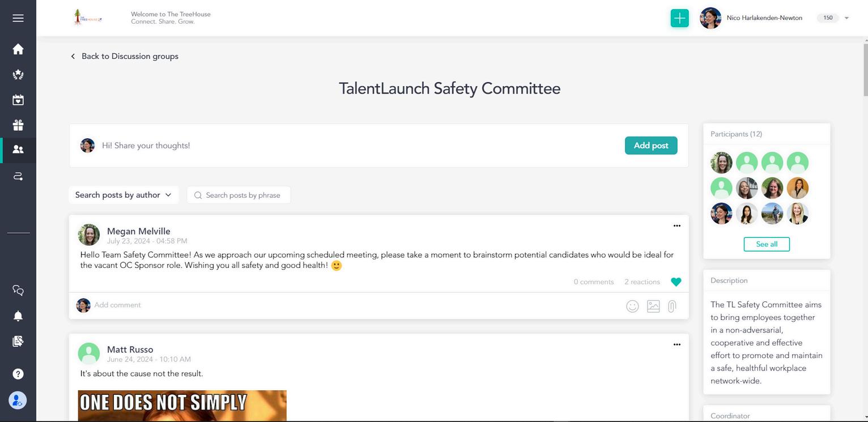Click the Coordinator heading
The image size is (868, 422).
730,416
